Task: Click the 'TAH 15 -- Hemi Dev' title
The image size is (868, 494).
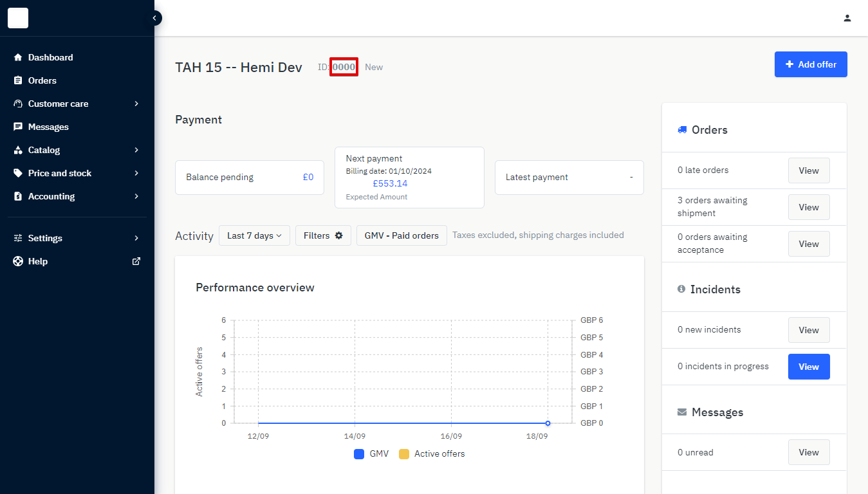Action: (239, 67)
